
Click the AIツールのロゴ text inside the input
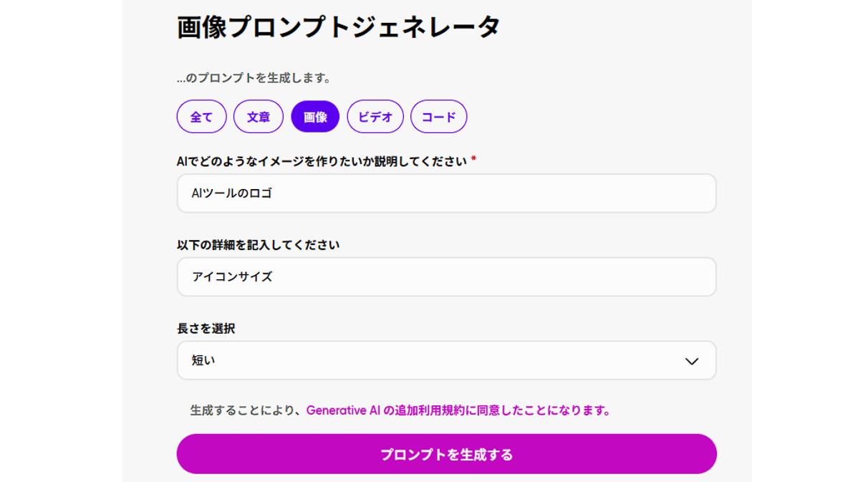pos(232,193)
